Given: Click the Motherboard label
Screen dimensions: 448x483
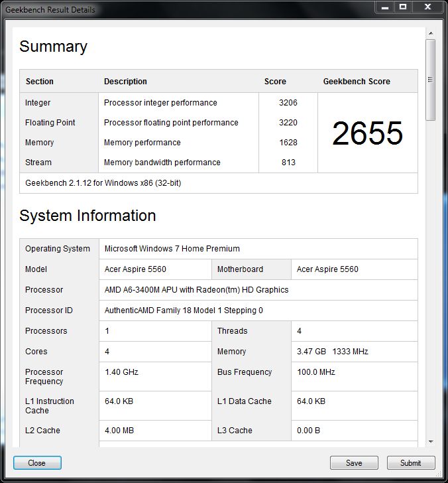Looking at the screenshot, I should [x=240, y=269].
